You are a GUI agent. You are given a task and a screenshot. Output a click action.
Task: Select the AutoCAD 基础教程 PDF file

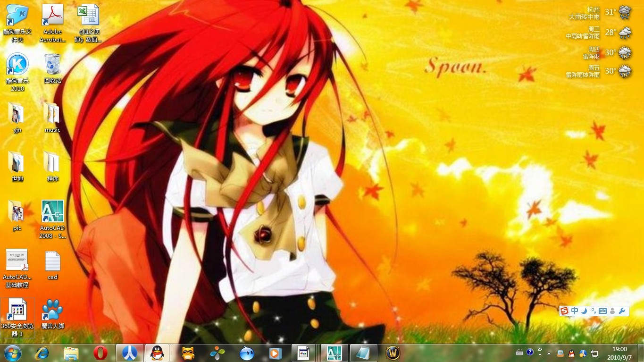click(17, 268)
